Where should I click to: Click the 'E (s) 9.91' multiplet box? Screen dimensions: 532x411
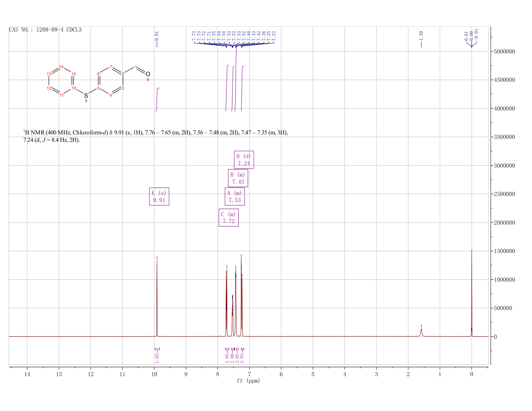159,197
